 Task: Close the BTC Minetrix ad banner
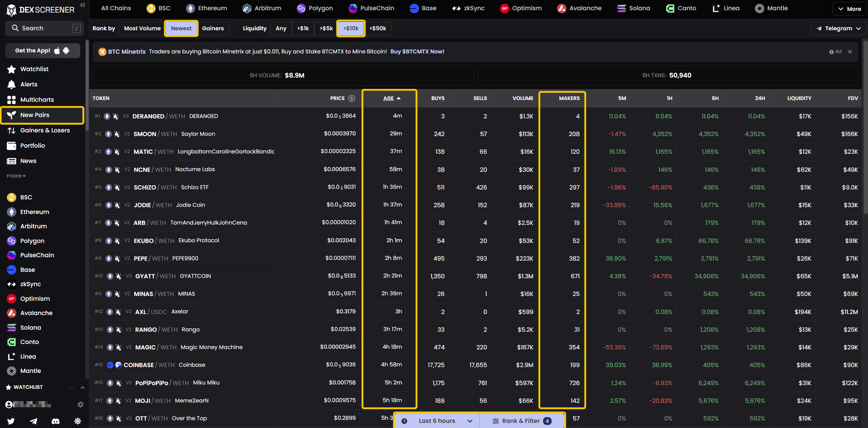850,52
